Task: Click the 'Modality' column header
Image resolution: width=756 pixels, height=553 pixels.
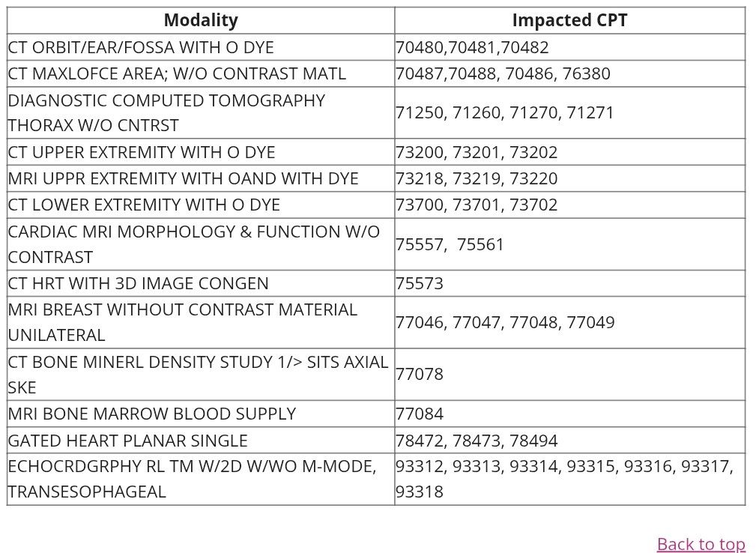Action: (200, 20)
